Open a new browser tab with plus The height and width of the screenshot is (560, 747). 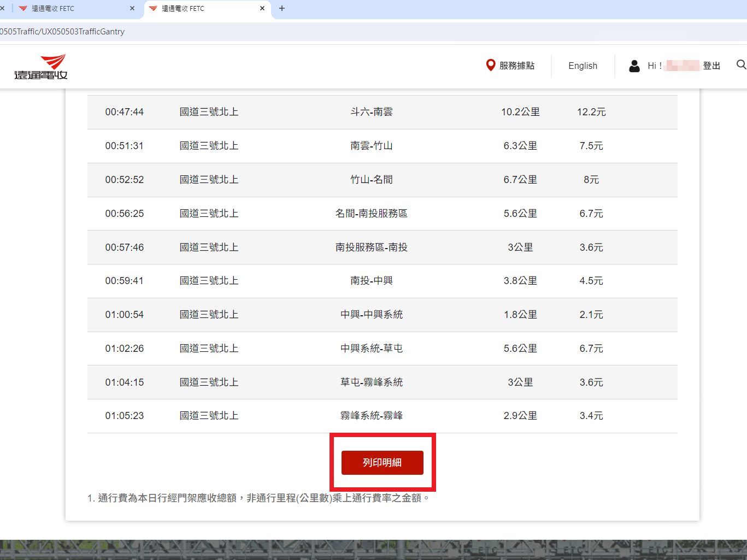pyautogui.click(x=282, y=8)
